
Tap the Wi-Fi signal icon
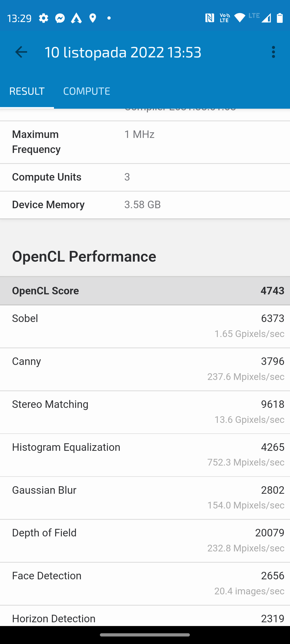240,18
